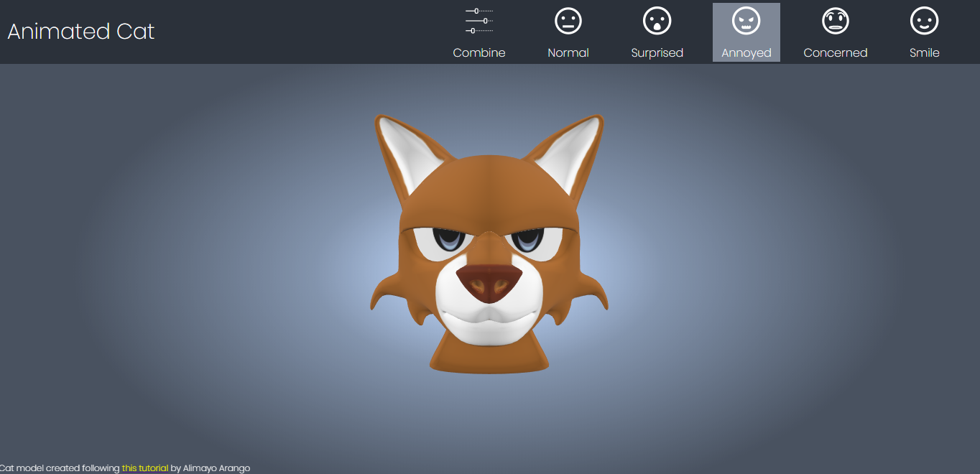Click the Normal text label
The height and width of the screenshot is (474, 980).
click(x=568, y=52)
